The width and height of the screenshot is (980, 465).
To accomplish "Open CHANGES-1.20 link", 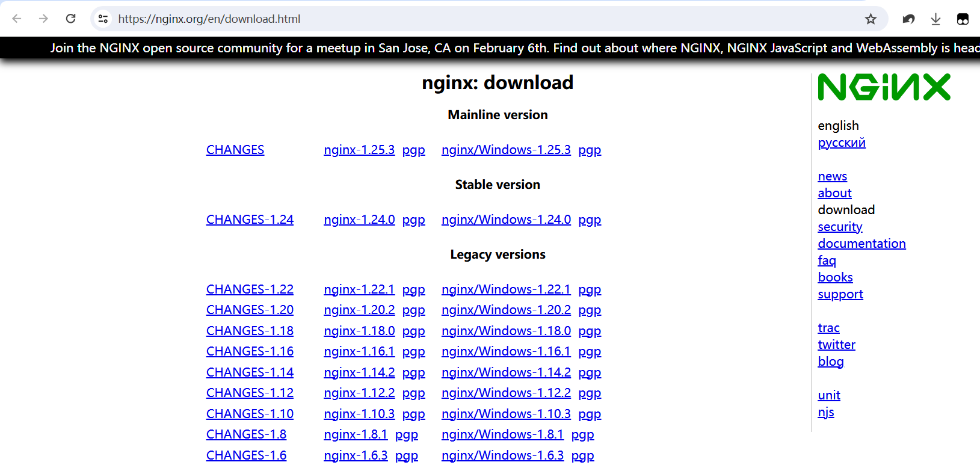I will point(250,310).
